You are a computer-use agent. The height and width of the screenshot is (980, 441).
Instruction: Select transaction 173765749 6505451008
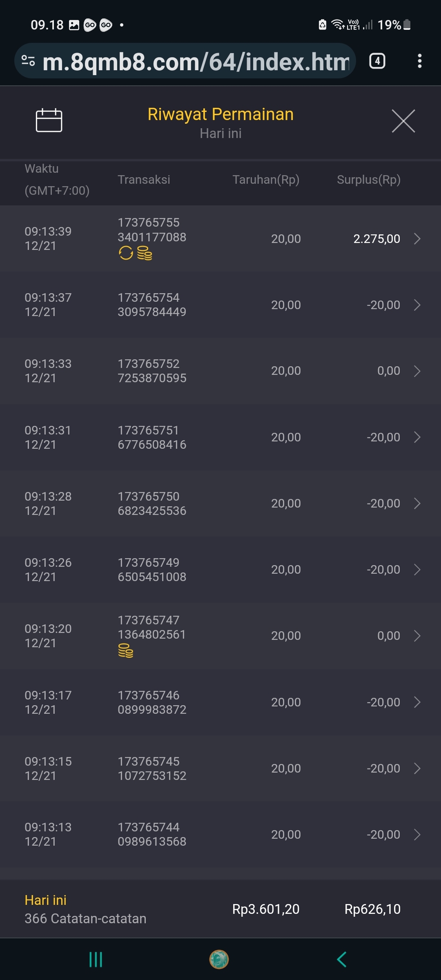152,570
